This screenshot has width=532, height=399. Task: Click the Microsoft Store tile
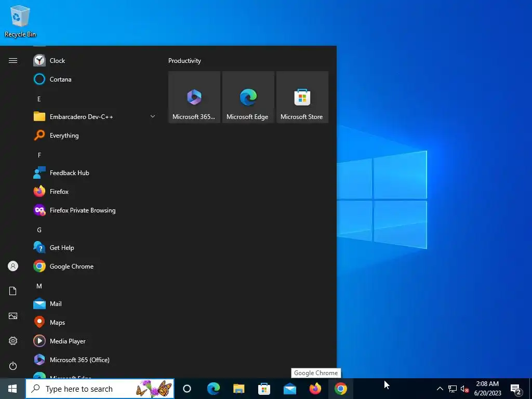click(x=302, y=97)
